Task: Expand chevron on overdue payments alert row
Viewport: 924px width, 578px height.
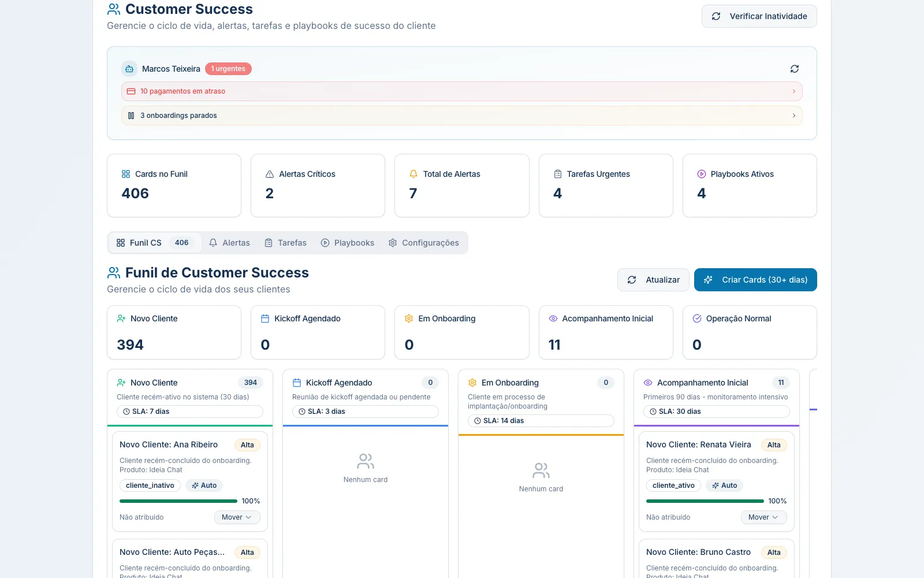Action: [x=793, y=91]
